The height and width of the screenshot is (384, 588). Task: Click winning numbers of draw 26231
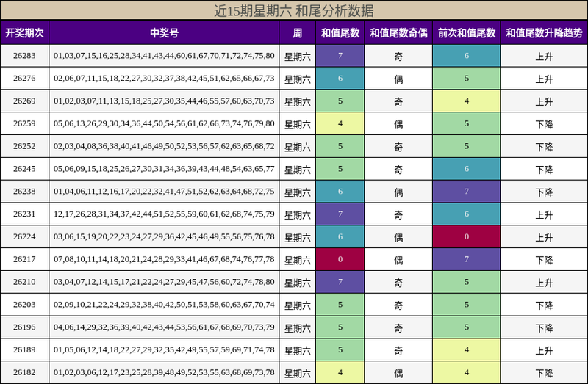pyautogui.click(x=164, y=214)
